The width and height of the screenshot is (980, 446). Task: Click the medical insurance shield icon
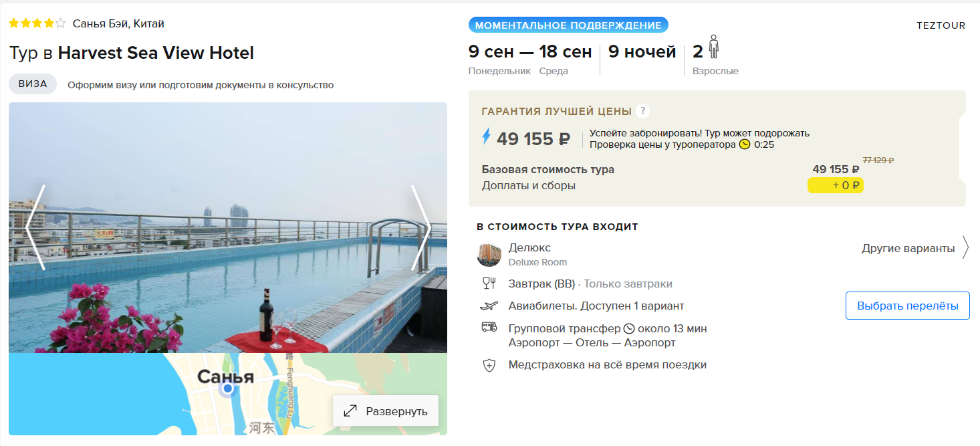pos(489,365)
